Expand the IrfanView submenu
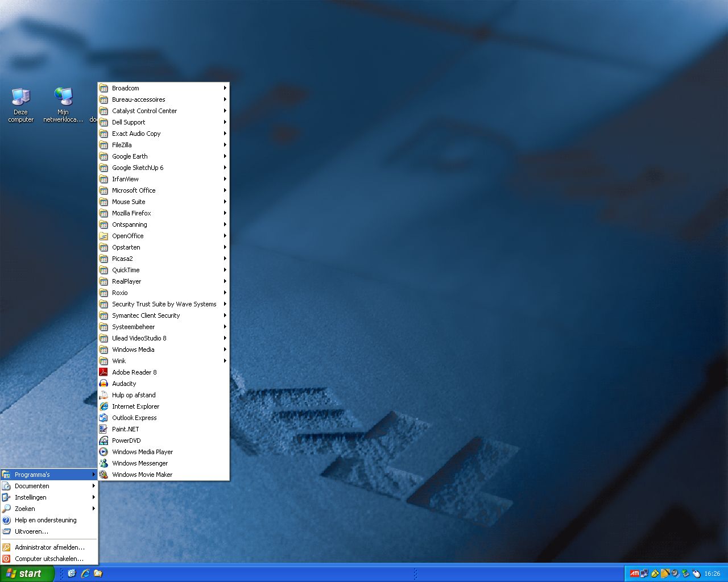728x582 pixels. (164, 179)
